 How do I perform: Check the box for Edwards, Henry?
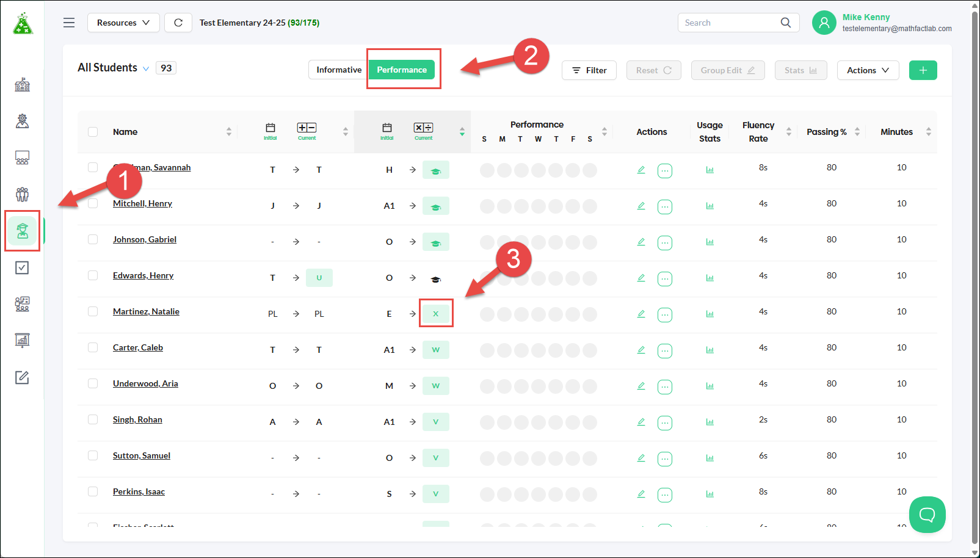click(93, 275)
